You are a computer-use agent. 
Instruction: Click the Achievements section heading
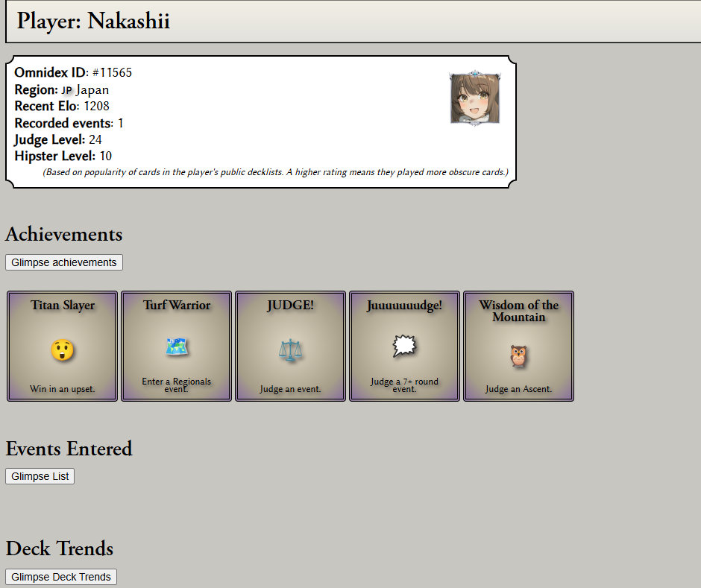click(x=64, y=234)
